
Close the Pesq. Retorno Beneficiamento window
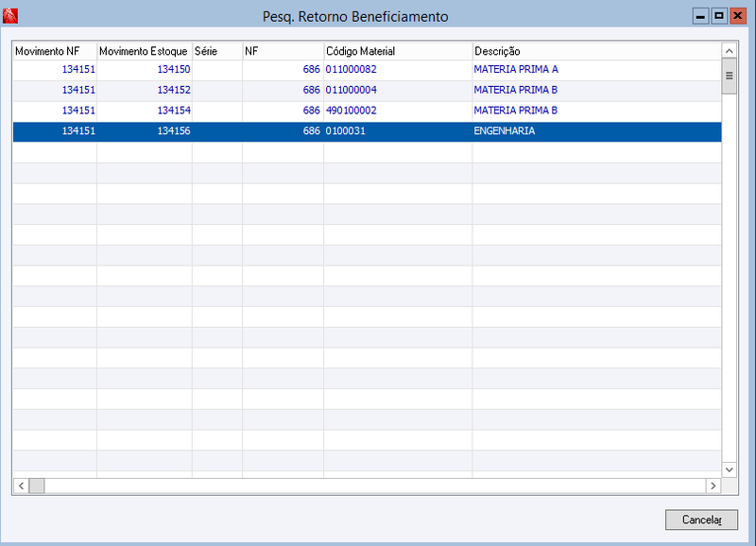click(x=738, y=16)
